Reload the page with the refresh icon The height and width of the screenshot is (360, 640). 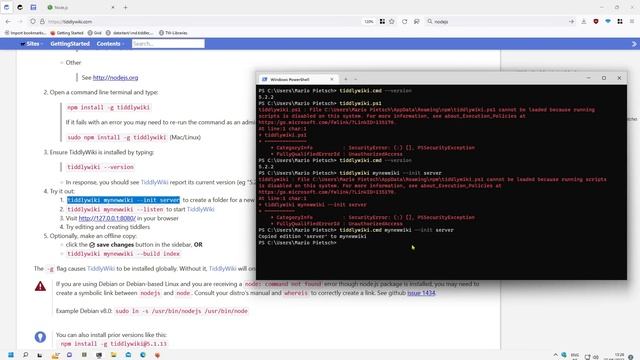[x=404, y=22]
